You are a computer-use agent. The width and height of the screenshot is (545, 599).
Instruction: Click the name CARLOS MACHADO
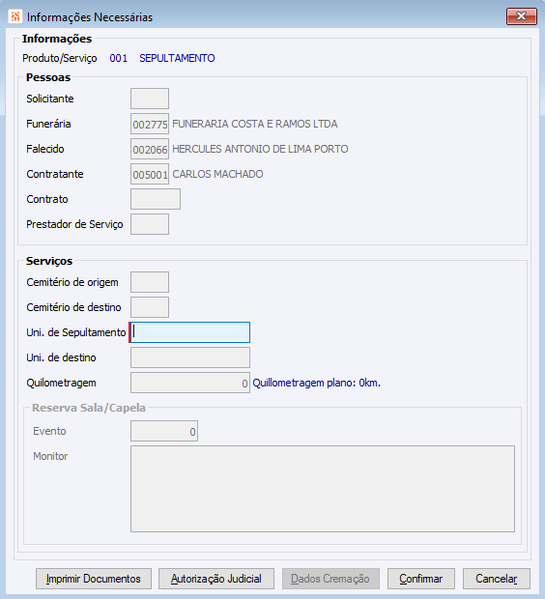click(218, 174)
